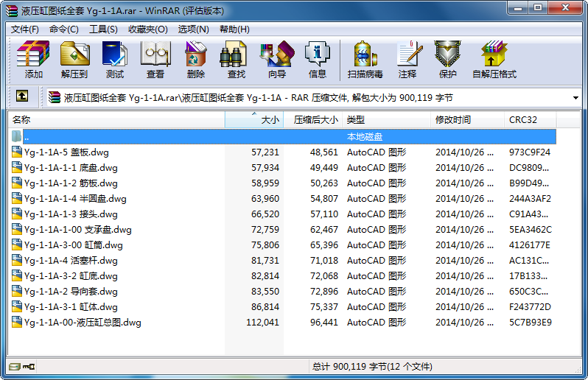Sort by 名称 column header
The height and width of the screenshot is (380, 588).
(116, 120)
